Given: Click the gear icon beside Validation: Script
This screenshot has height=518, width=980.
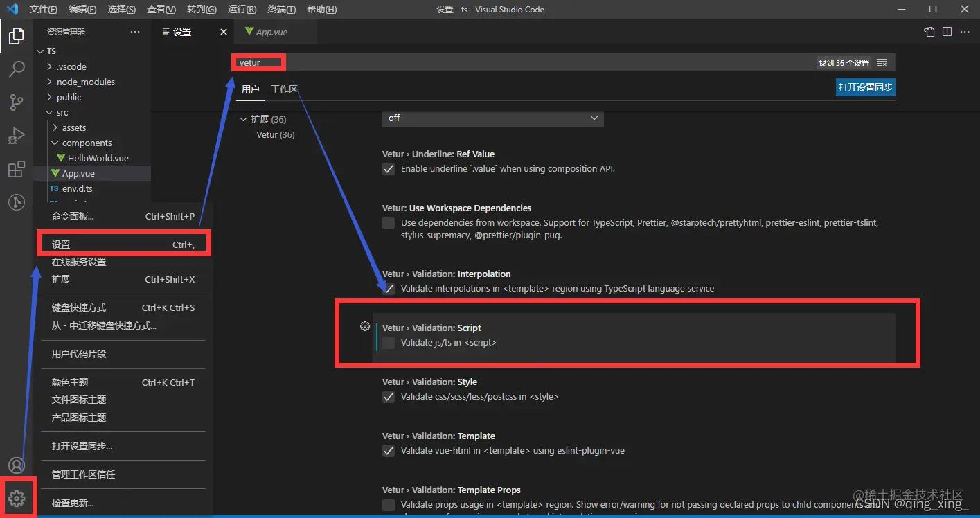Looking at the screenshot, I should (365, 326).
